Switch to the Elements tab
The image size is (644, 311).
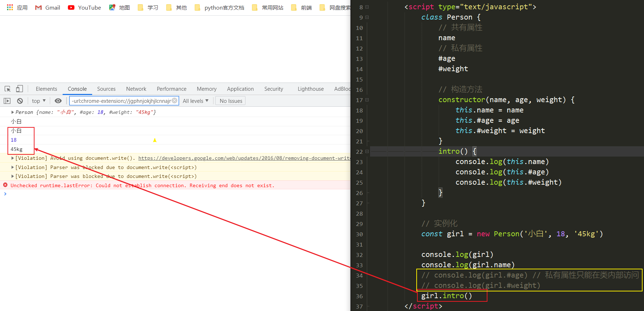click(x=46, y=89)
